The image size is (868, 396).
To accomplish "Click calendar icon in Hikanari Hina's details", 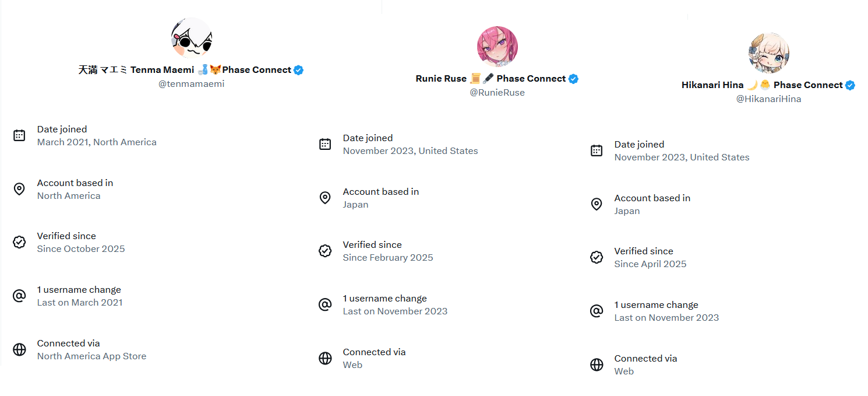I will coord(597,150).
